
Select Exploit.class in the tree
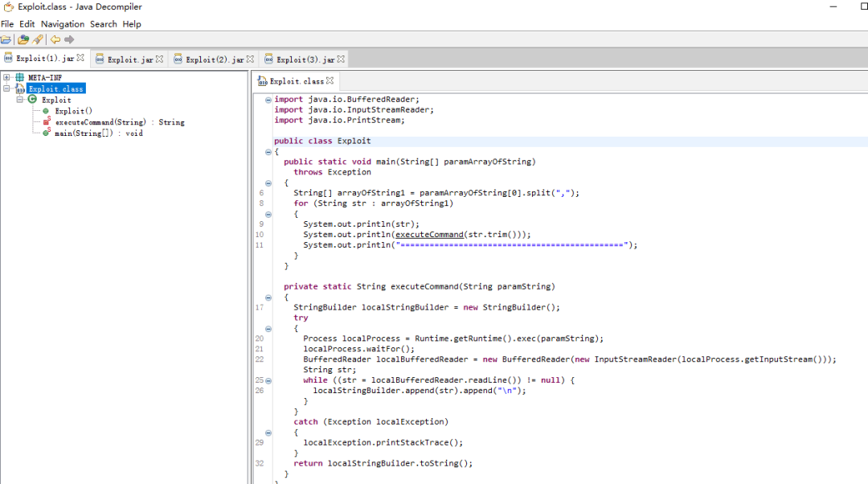55,88
